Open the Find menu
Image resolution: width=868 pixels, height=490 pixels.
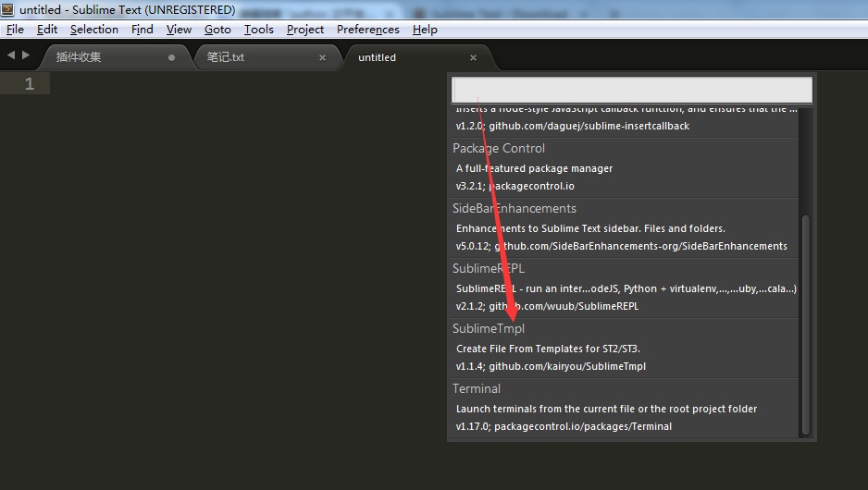pyautogui.click(x=143, y=30)
